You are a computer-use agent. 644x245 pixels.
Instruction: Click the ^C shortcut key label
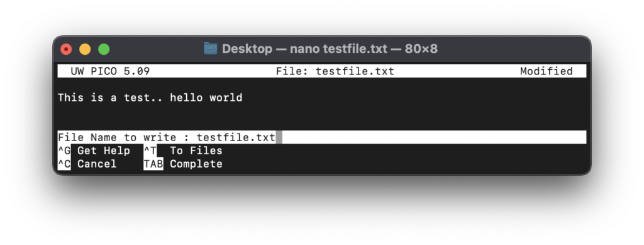pyautogui.click(x=64, y=164)
